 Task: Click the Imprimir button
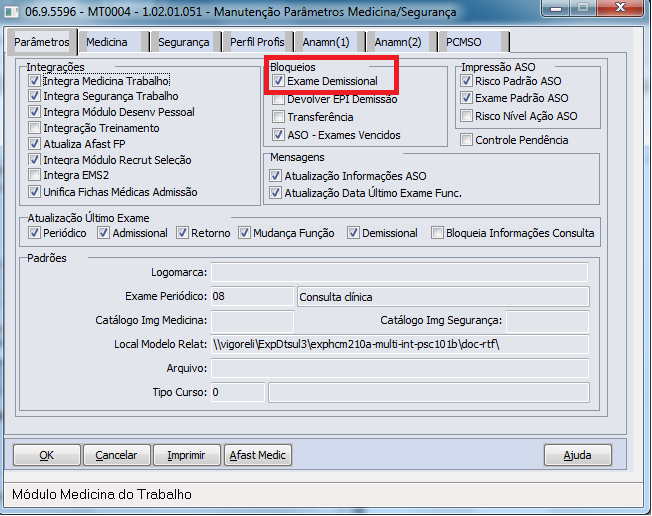pyautogui.click(x=186, y=455)
